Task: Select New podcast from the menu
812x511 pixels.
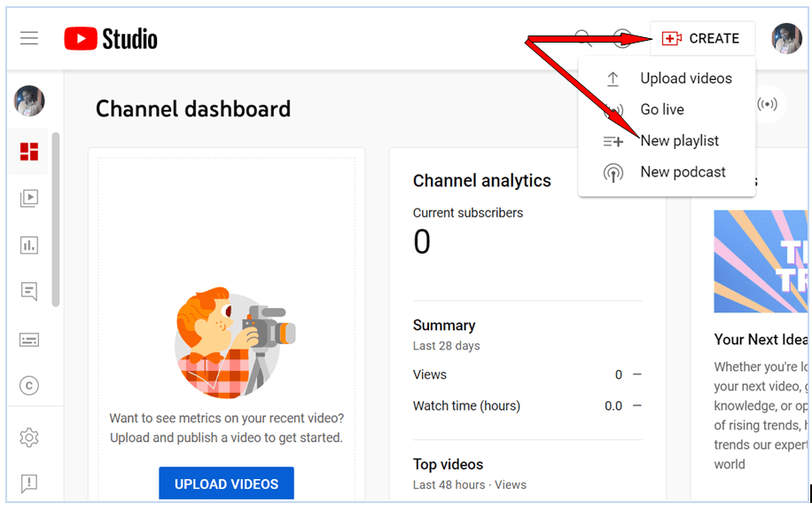Action: coord(683,171)
